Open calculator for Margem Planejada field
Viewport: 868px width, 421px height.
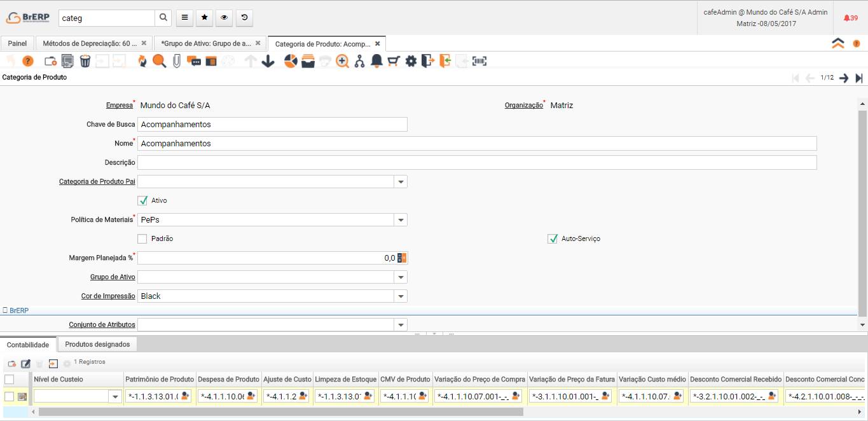click(x=402, y=258)
